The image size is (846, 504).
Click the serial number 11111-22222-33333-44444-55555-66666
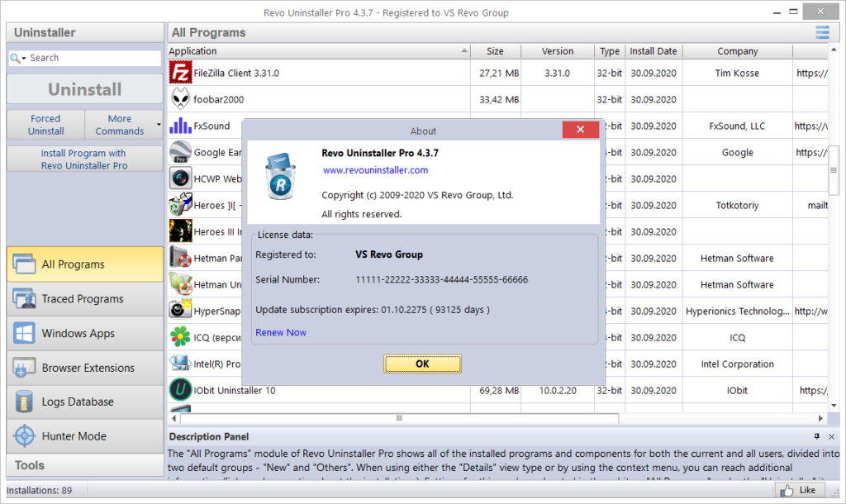441,279
